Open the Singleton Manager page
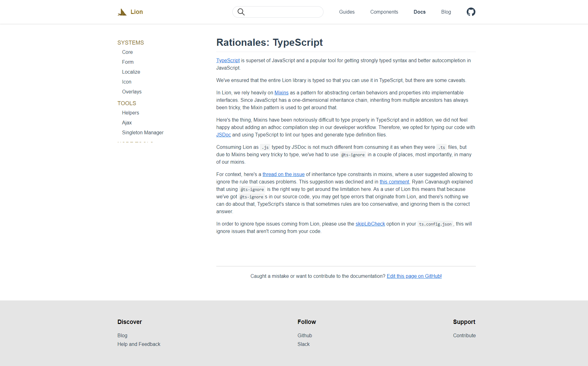 (x=142, y=132)
